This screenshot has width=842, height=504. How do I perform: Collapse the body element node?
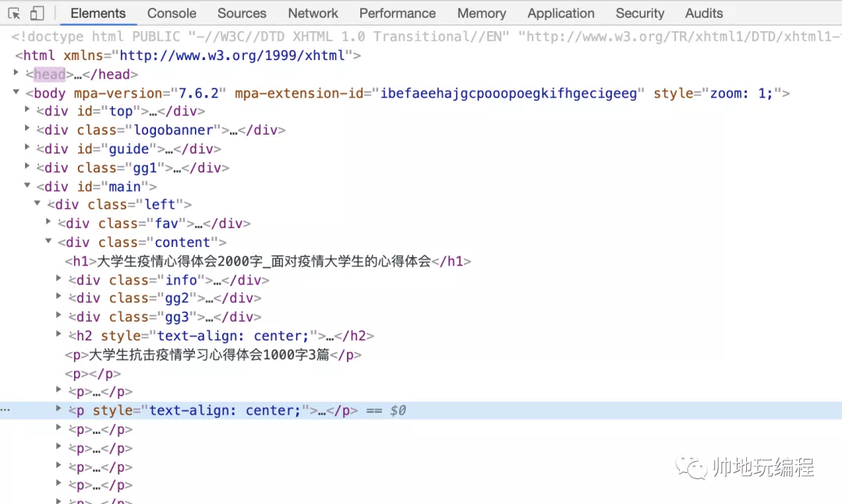[x=17, y=93]
